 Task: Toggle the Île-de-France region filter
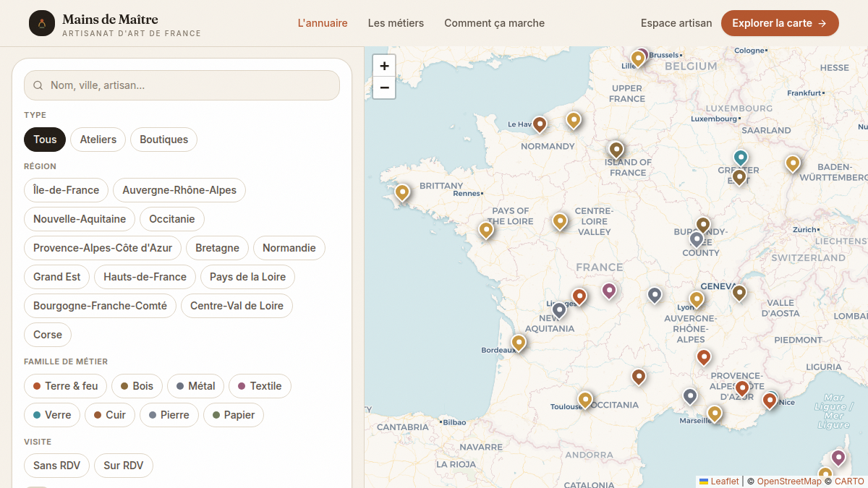(x=66, y=190)
